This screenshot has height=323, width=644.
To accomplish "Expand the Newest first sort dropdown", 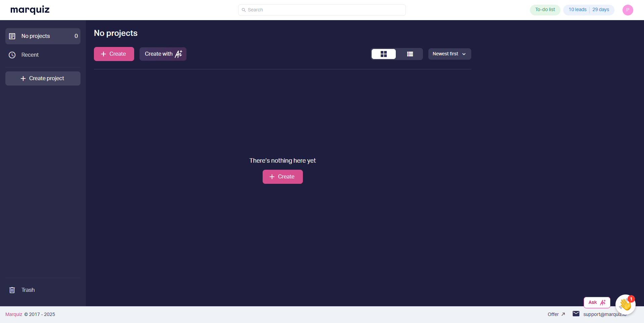I will coord(449,54).
